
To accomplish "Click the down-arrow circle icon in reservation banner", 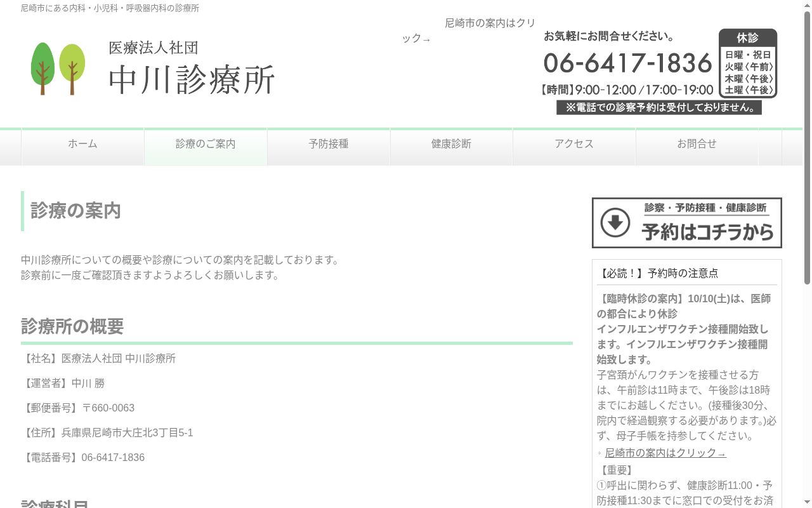I will tap(615, 223).
